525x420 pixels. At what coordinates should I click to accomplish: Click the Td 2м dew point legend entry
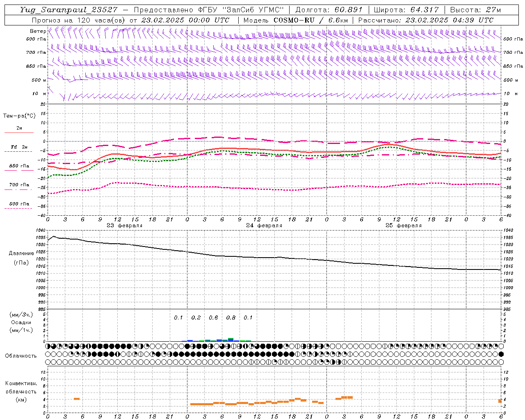(19, 147)
